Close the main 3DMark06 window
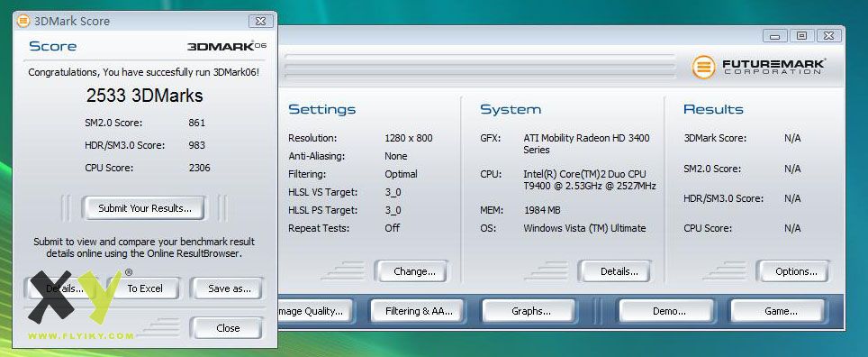The image size is (868, 357). point(828,36)
